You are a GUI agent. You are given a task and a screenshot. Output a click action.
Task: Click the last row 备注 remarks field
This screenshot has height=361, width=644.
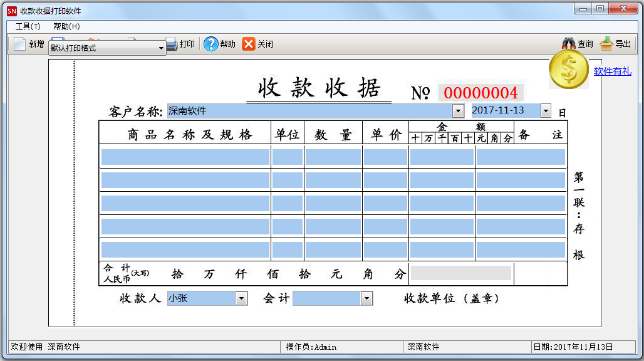(x=521, y=249)
